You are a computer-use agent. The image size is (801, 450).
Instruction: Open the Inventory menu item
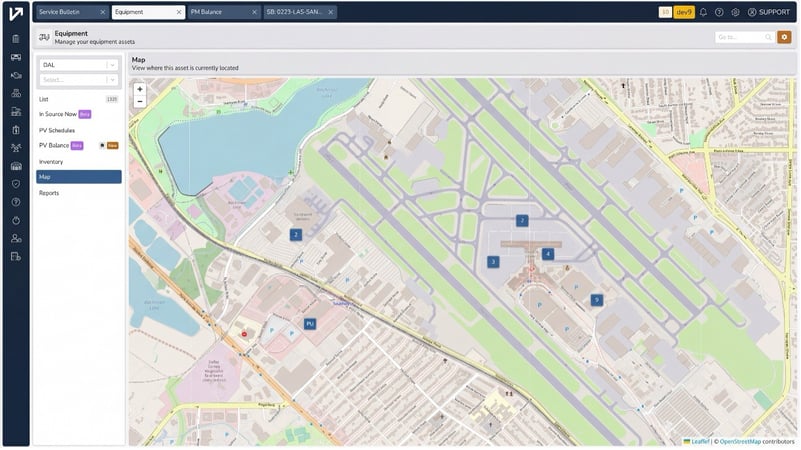[79, 161]
